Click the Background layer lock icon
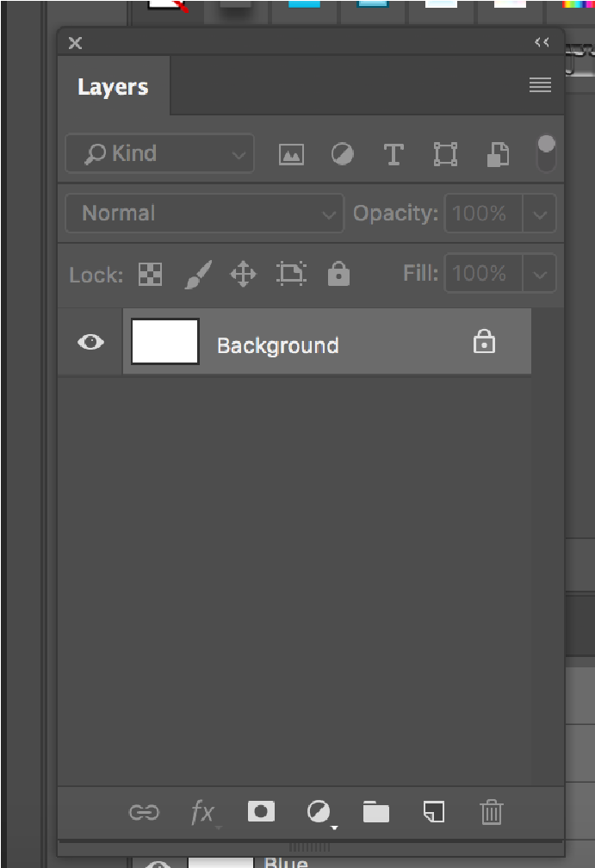 coord(484,342)
